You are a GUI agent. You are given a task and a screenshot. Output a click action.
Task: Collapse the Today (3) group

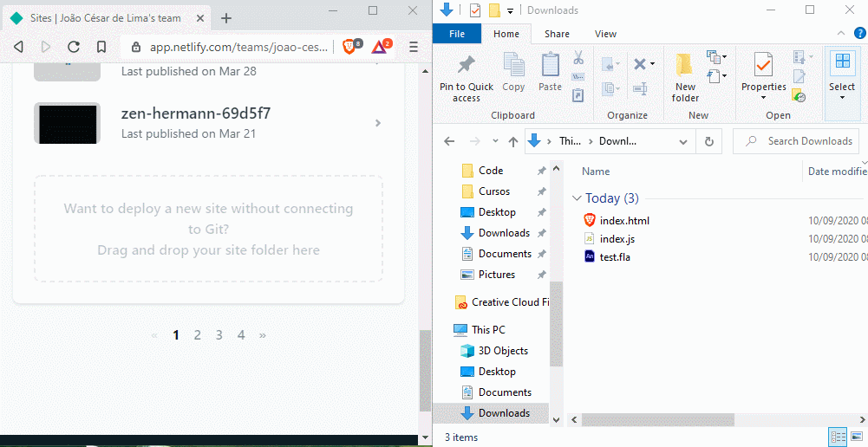coord(577,198)
